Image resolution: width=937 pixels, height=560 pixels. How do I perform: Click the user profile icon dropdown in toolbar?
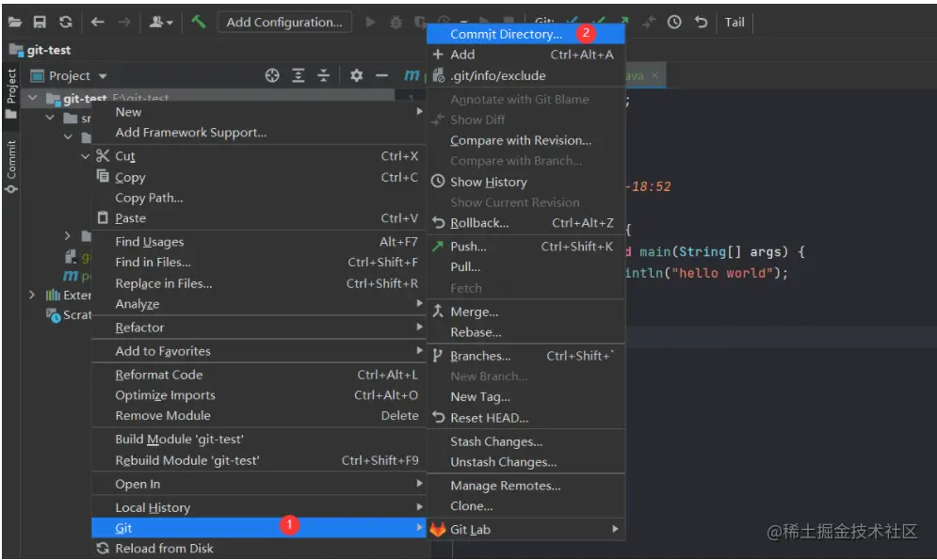tap(160, 22)
